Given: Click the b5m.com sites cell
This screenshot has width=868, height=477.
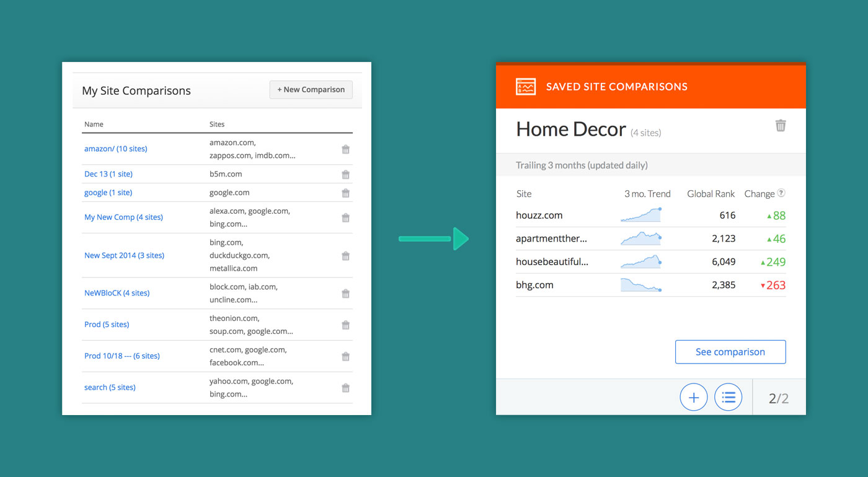Looking at the screenshot, I should (x=226, y=174).
